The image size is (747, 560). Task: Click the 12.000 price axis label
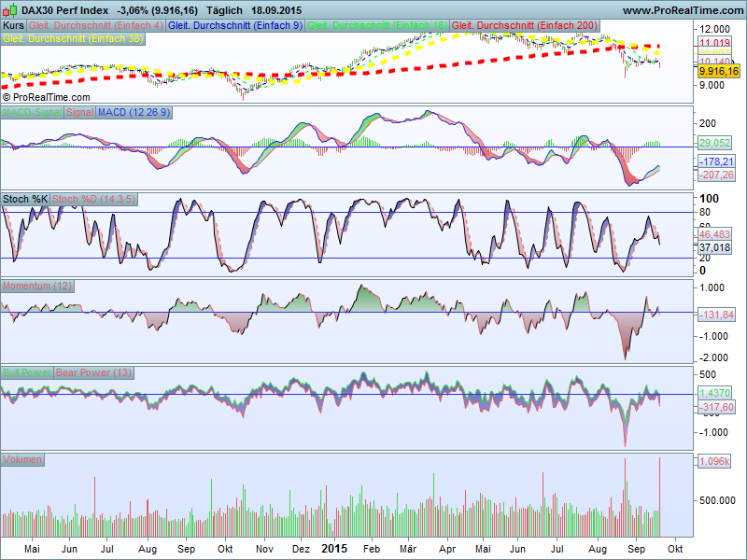pyautogui.click(x=714, y=29)
